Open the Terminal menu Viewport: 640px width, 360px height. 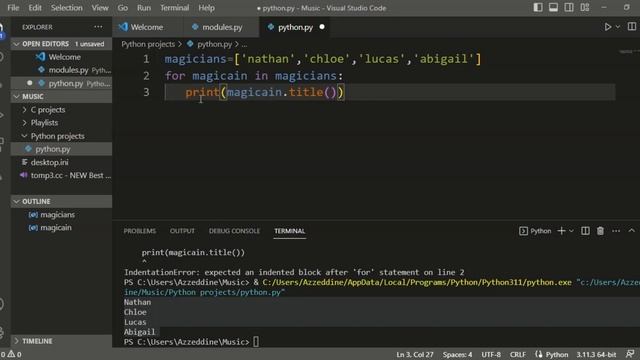click(x=174, y=8)
